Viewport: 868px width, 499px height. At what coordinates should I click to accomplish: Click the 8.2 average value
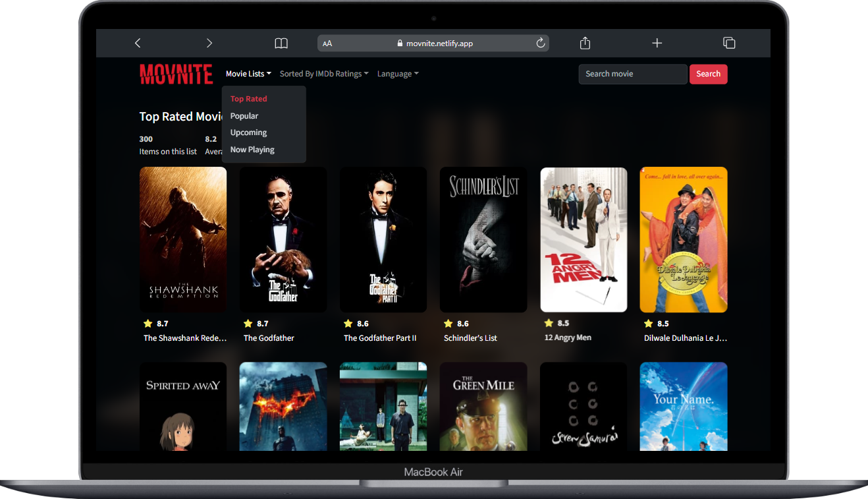(x=211, y=139)
